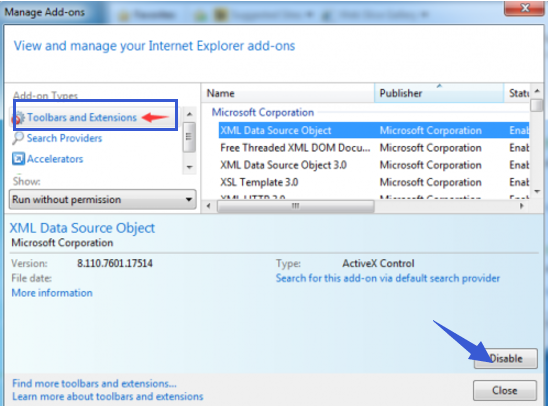Screen dimensions: 548x406
Task: Open Search Providers add-on type
Action: coord(64,138)
